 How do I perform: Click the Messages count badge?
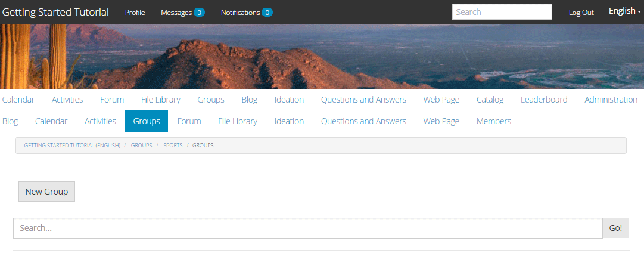[x=199, y=13]
